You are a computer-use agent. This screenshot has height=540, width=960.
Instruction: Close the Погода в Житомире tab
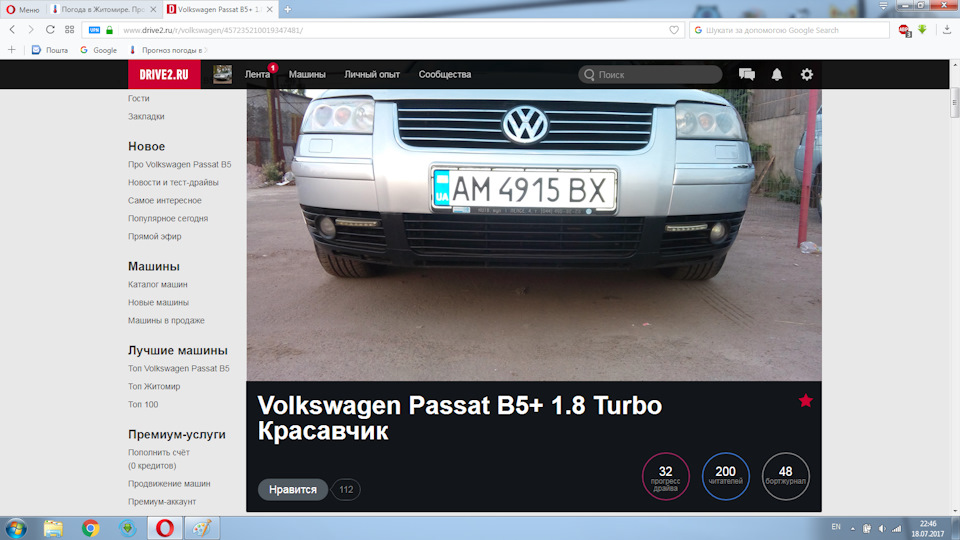pyautogui.click(x=153, y=9)
